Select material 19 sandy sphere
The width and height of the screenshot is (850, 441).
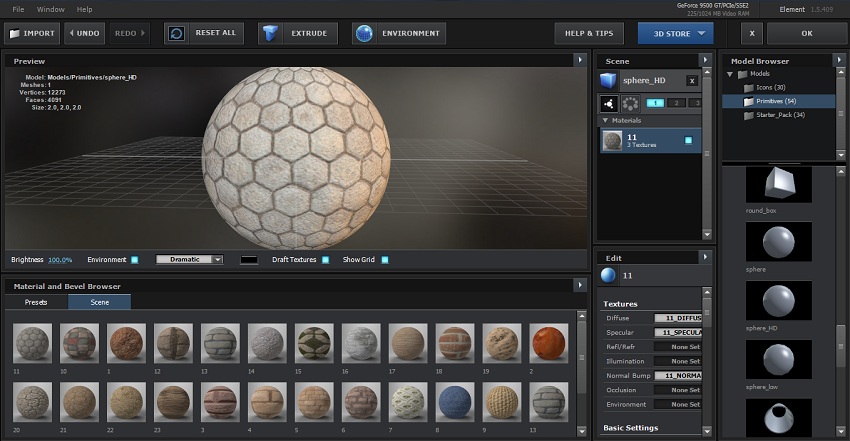(502, 343)
